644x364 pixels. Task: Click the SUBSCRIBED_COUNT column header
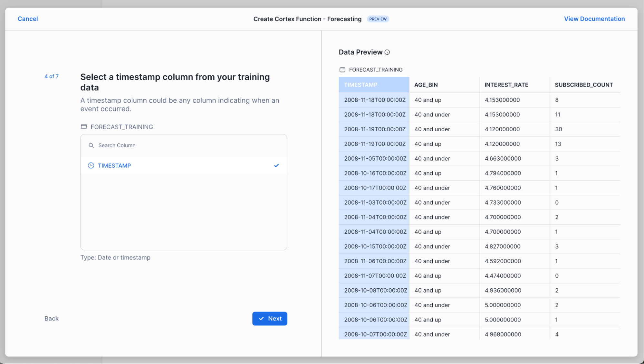(583, 85)
